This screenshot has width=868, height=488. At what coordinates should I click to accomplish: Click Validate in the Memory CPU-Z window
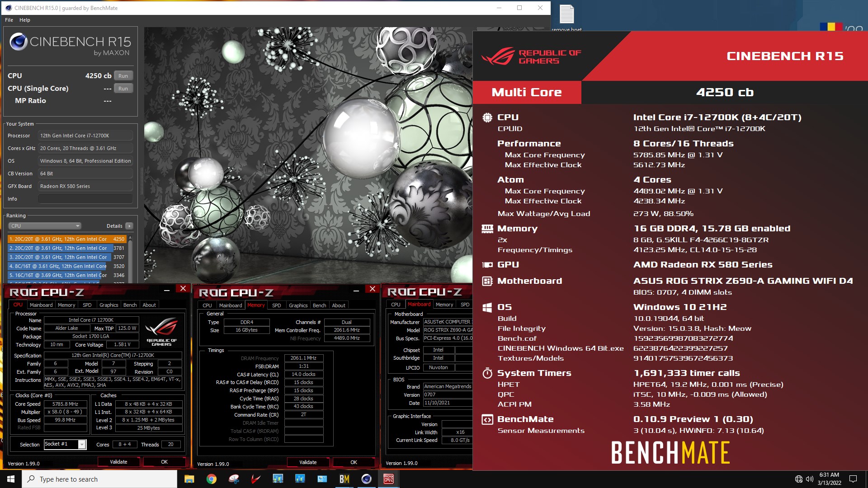click(x=308, y=462)
